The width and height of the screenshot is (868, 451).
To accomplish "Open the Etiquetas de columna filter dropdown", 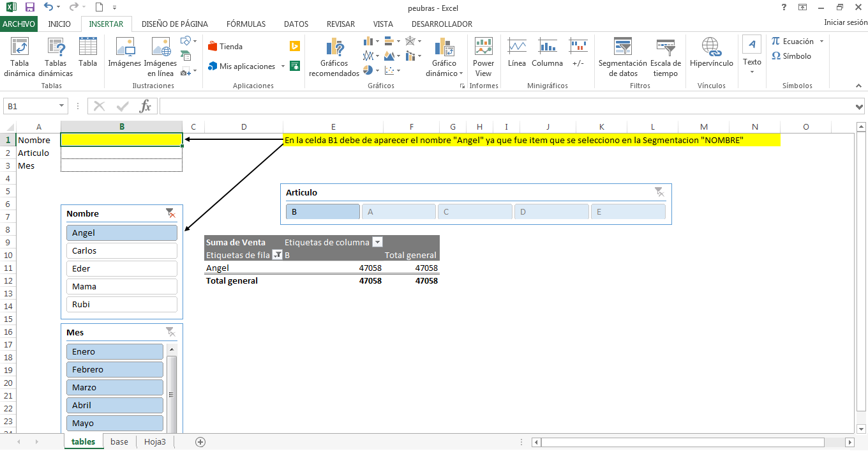I will tap(377, 242).
